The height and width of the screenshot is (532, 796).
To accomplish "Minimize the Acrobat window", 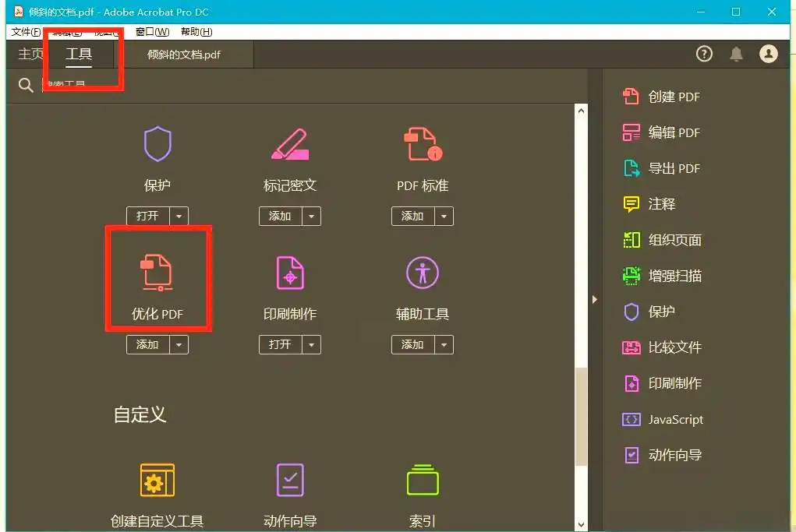I will pyautogui.click(x=701, y=12).
